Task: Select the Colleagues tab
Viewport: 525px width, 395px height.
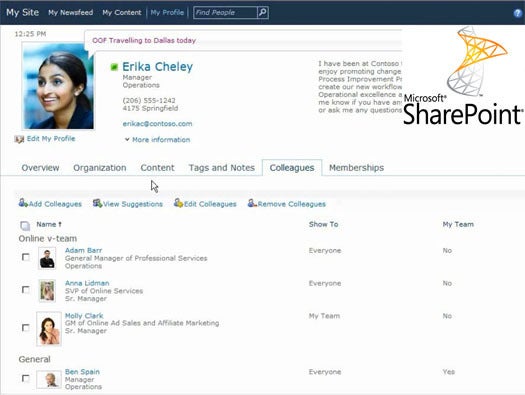Action: [x=292, y=168]
